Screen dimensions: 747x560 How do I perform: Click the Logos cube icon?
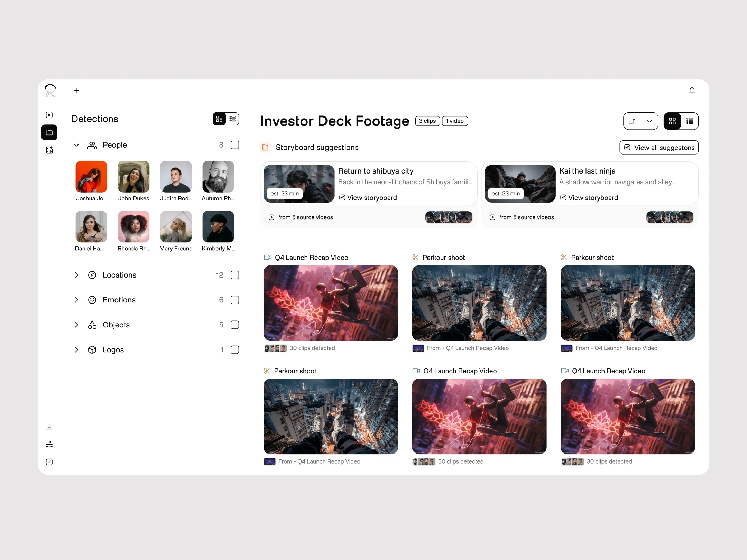point(92,350)
